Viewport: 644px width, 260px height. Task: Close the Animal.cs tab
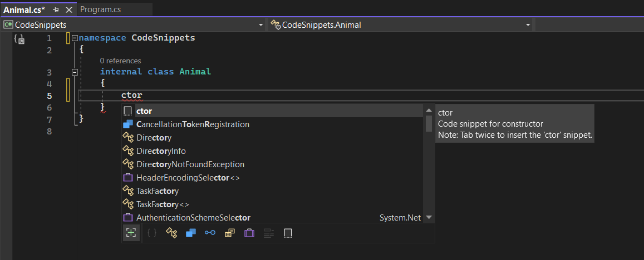tap(69, 9)
